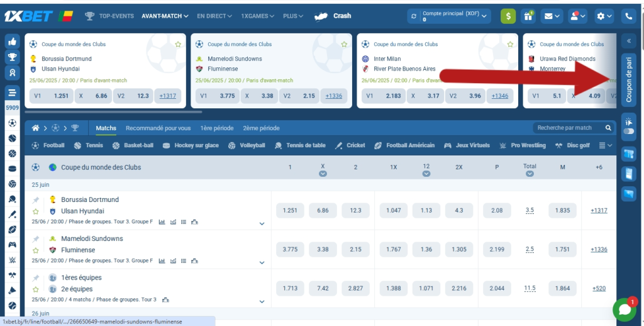Toggle the one-click bet switch
Image resolution: width=644 pixels, height=326 pixels.
tap(628, 131)
